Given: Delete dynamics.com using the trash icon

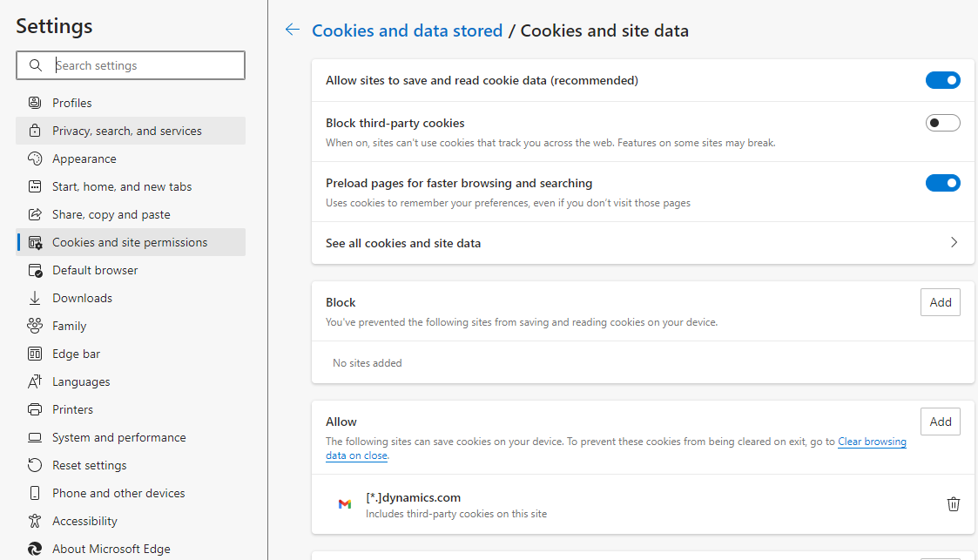Looking at the screenshot, I should pyautogui.click(x=954, y=503).
